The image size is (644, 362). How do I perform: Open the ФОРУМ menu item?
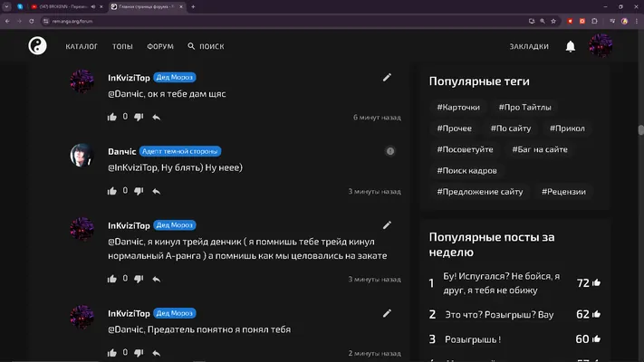click(160, 46)
